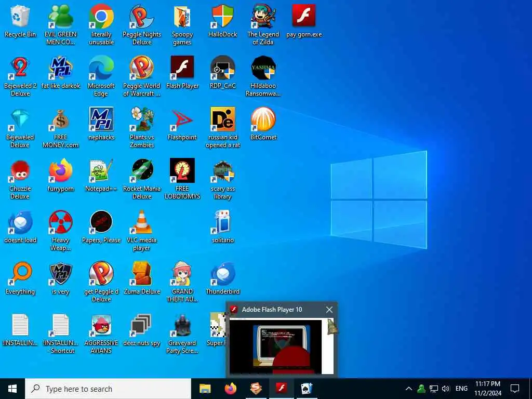Select the 'doesnt load' Thunderbird-style icon
532x399 pixels.
(x=20, y=228)
